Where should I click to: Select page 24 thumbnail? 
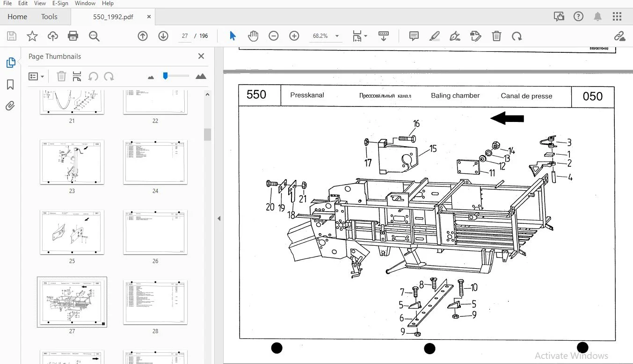pyautogui.click(x=155, y=162)
